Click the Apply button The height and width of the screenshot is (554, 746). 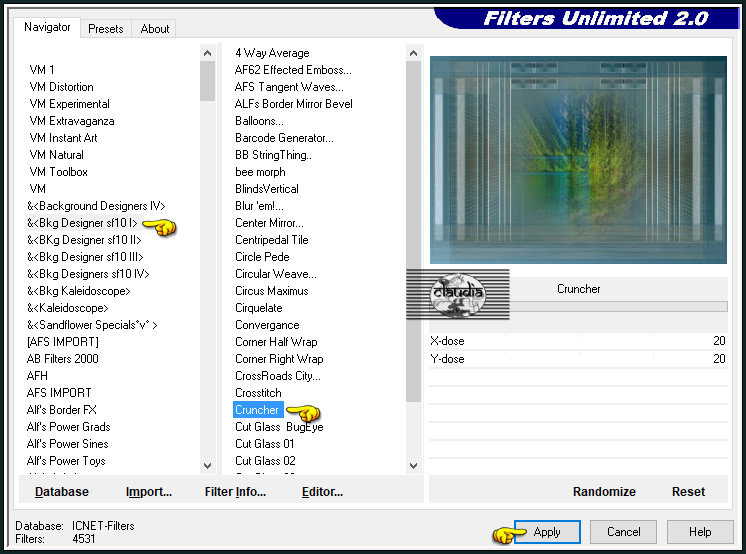click(547, 532)
